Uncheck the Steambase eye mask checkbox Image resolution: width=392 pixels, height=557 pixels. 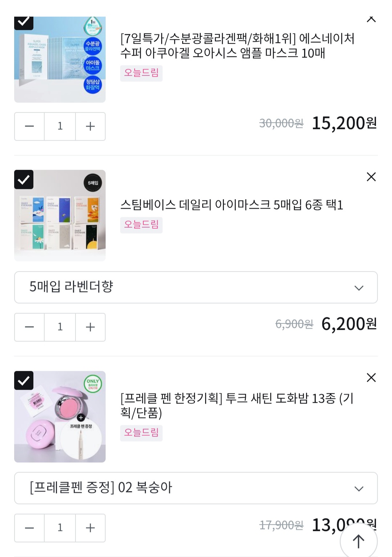tap(24, 179)
